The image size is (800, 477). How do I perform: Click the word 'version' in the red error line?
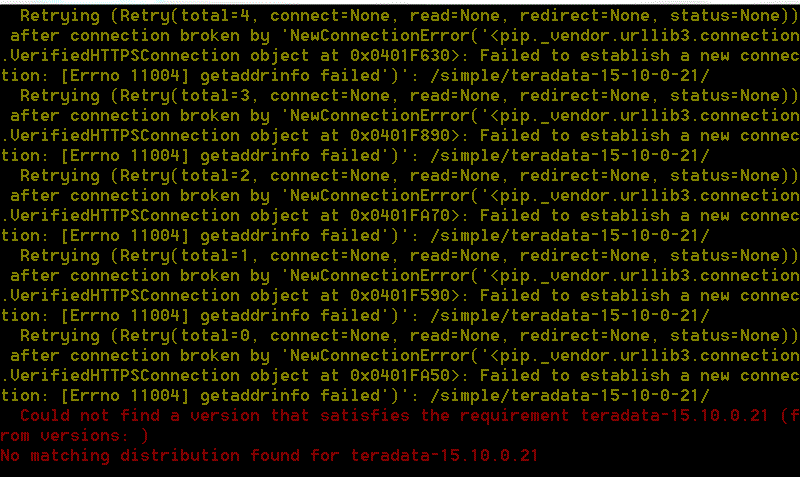(x=225, y=416)
